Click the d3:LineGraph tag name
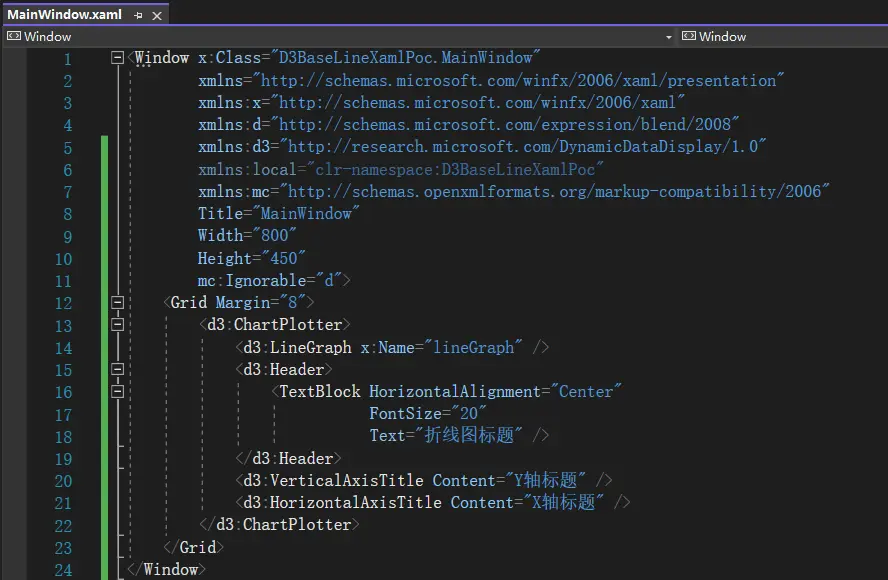Screen dimensions: 888x580 297,347
